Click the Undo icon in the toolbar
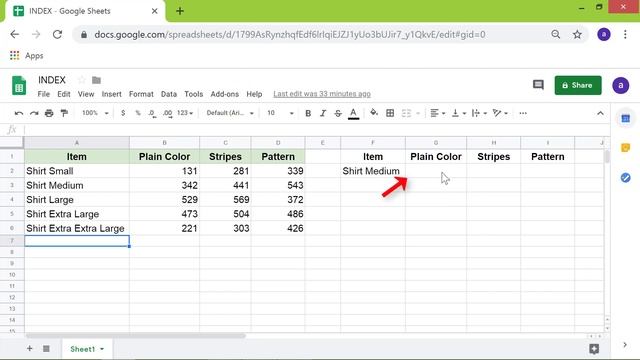This screenshot has height=360, width=640. click(x=19, y=113)
